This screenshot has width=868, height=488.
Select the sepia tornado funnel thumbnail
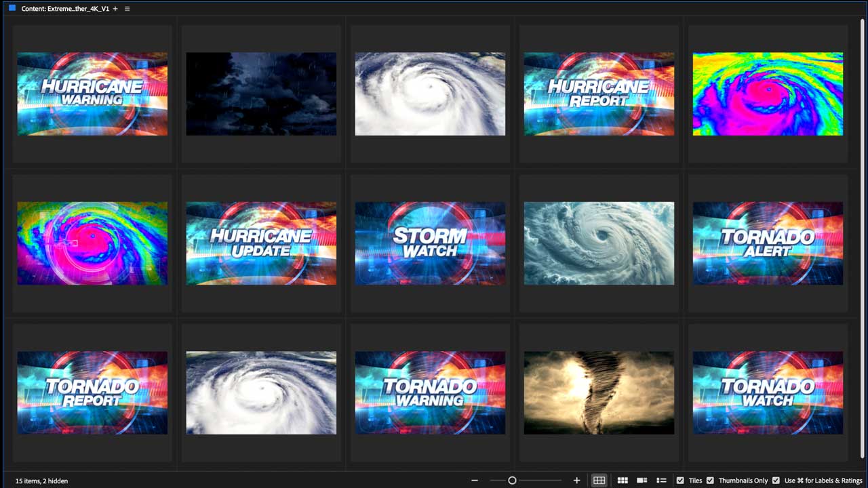point(599,392)
